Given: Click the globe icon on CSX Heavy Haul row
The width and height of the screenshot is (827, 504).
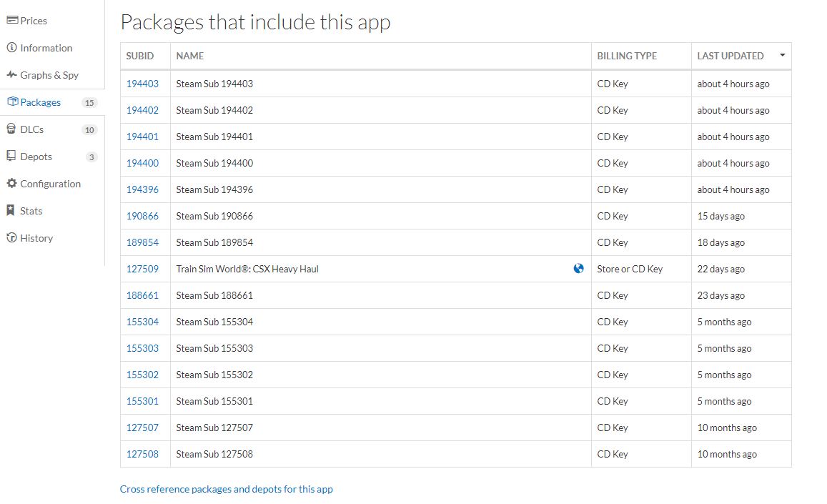Looking at the screenshot, I should coord(579,269).
